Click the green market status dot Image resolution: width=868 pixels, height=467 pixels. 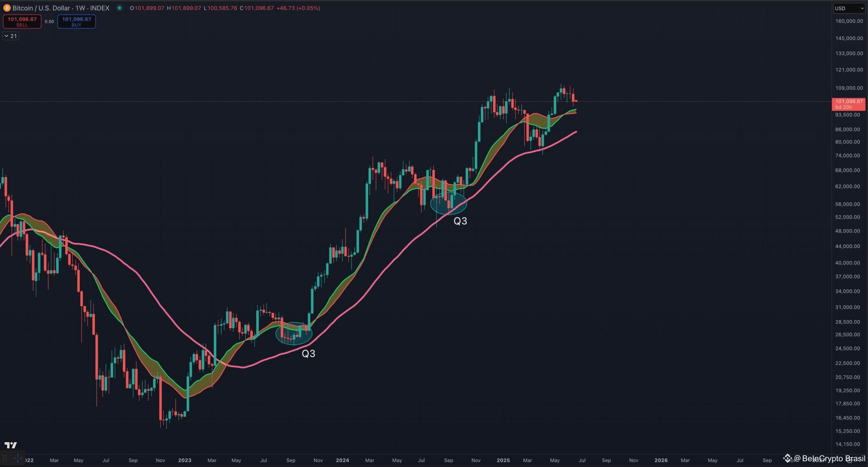click(119, 8)
